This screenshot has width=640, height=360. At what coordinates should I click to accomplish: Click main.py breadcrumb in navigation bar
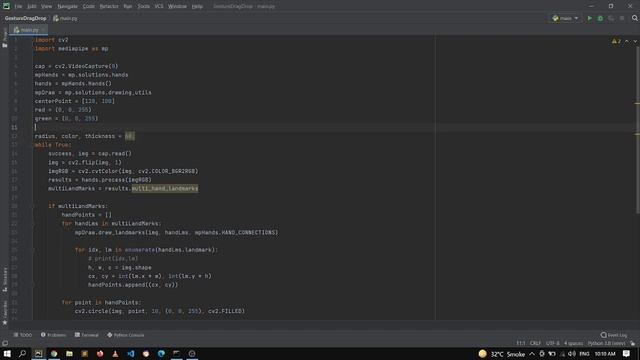point(65,18)
